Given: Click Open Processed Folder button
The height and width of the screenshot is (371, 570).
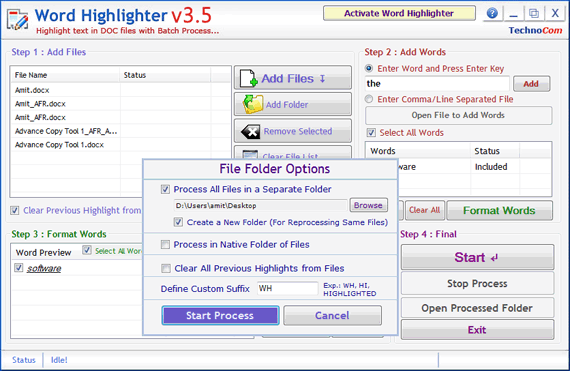Looking at the screenshot, I should pyautogui.click(x=477, y=308).
